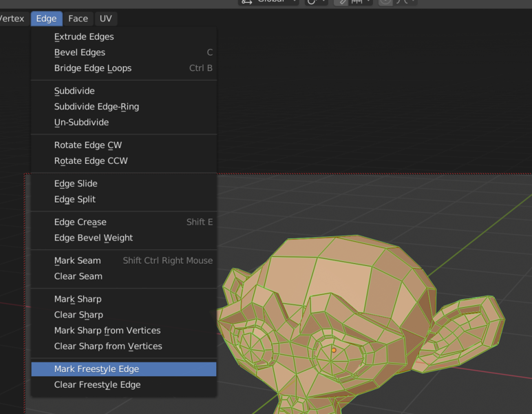The image size is (532, 414).
Task: Choose Mark Sharp from Vertices
Action: [124, 331]
